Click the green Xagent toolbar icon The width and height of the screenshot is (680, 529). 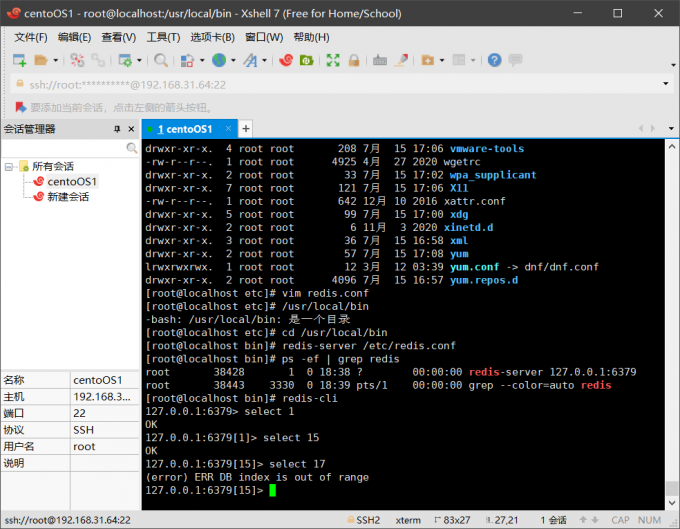pyautogui.click(x=307, y=60)
